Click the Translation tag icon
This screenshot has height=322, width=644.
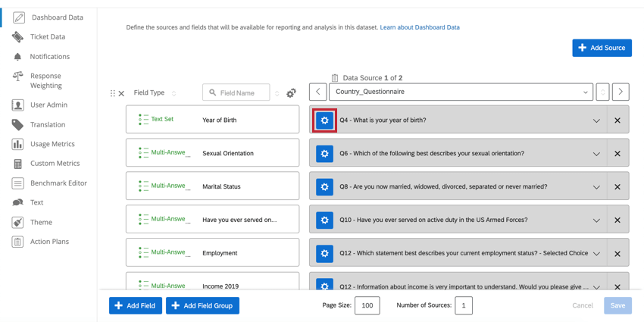(17, 124)
